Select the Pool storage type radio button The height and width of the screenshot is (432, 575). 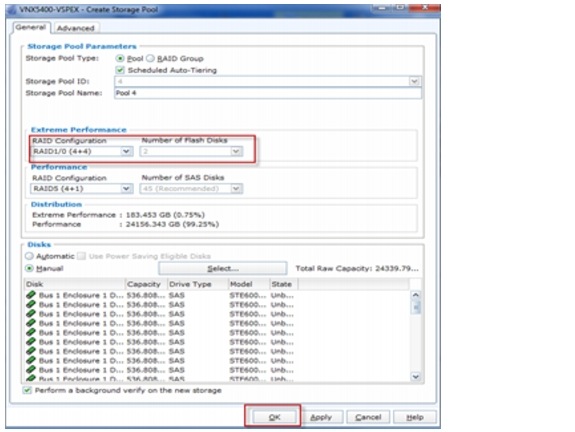pos(120,58)
